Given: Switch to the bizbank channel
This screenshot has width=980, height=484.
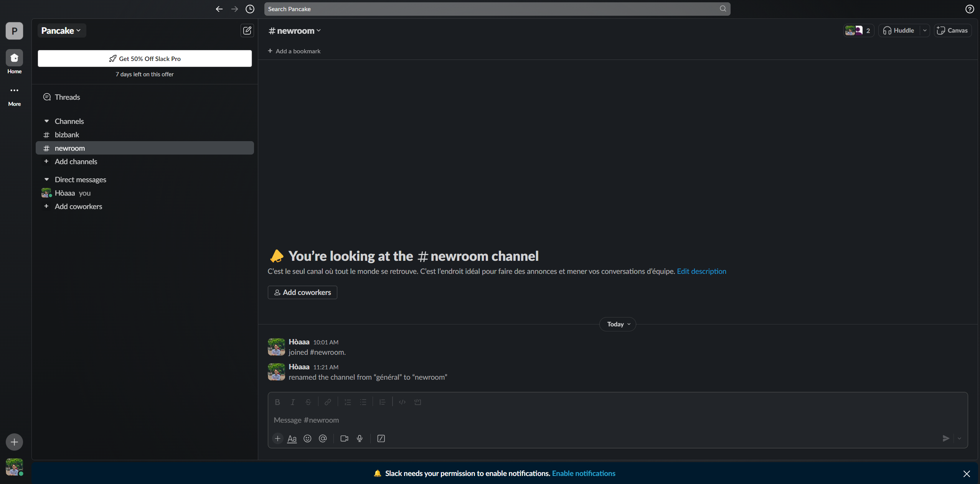Looking at the screenshot, I should click(67, 135).
